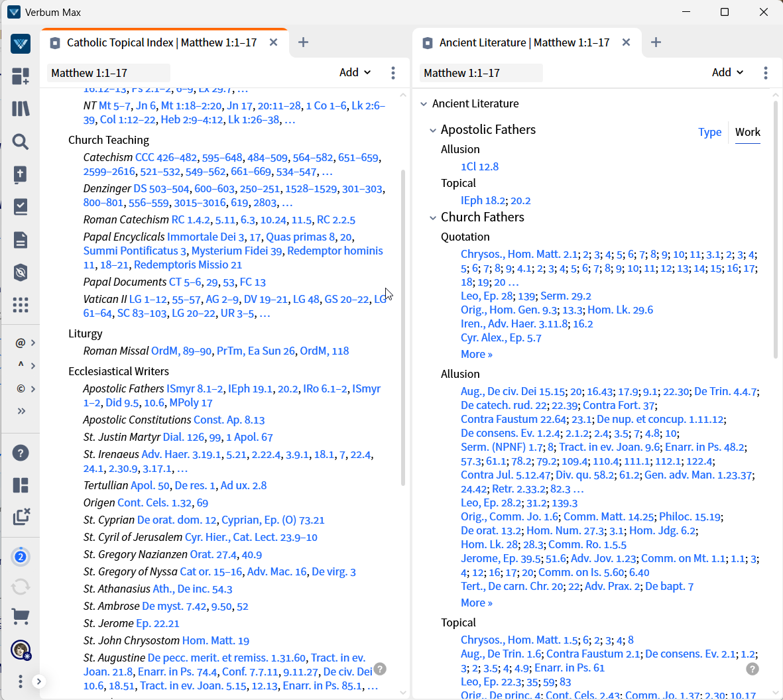The height and width of the screenshot is (700, 783).
Task: Collapse the Church Fathers section
Action: pyautogui.click(x=432, y=217)
